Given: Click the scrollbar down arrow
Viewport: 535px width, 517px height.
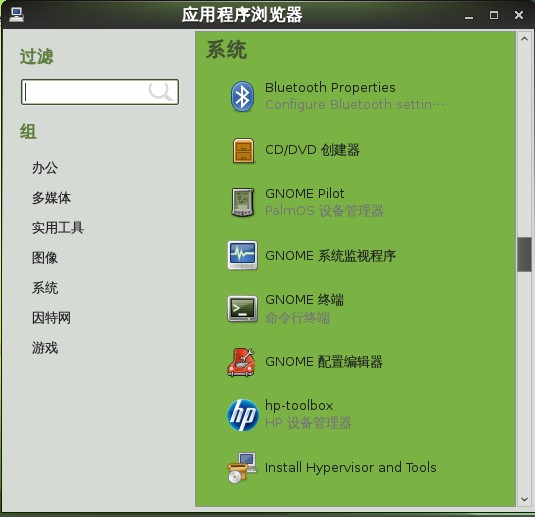Looking at the screenshot, I should click(x=524, y=500).
